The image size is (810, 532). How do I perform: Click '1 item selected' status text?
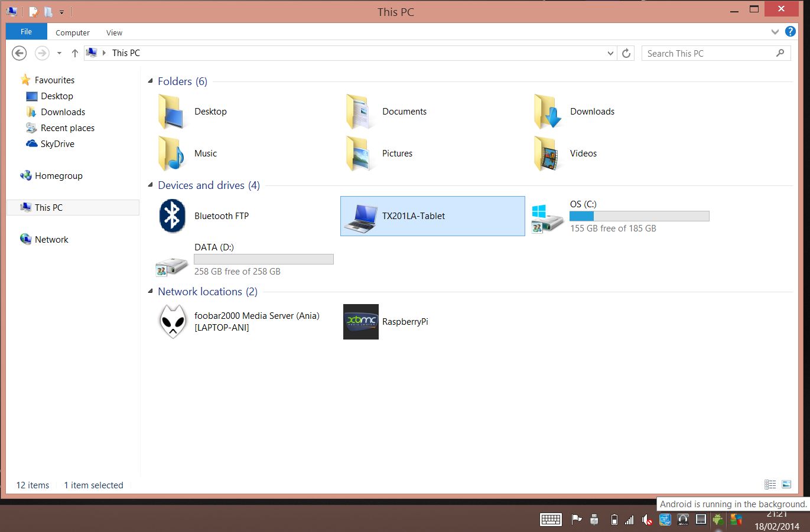click(93, 485)
